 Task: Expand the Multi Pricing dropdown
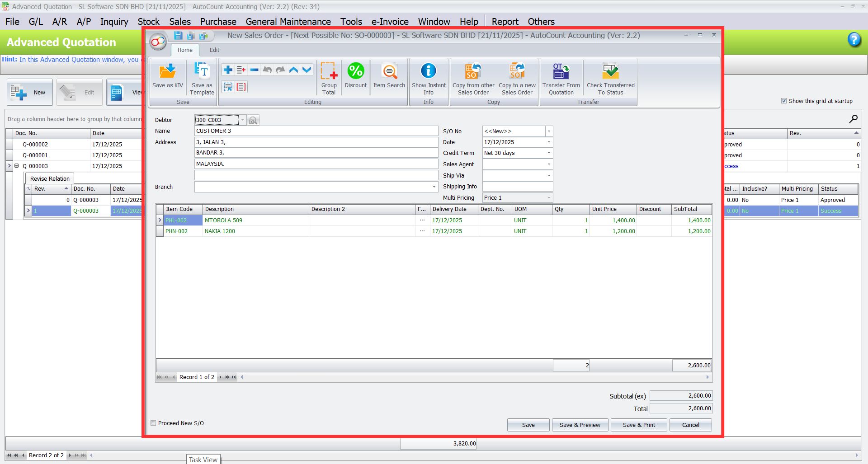(x=548, y=197)
